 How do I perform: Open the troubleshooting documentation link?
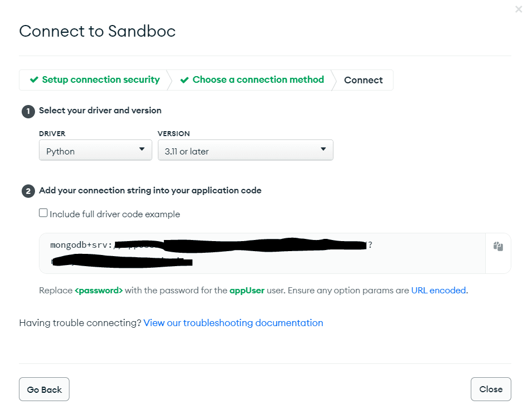pyautogui.click(x=233, y=323)
